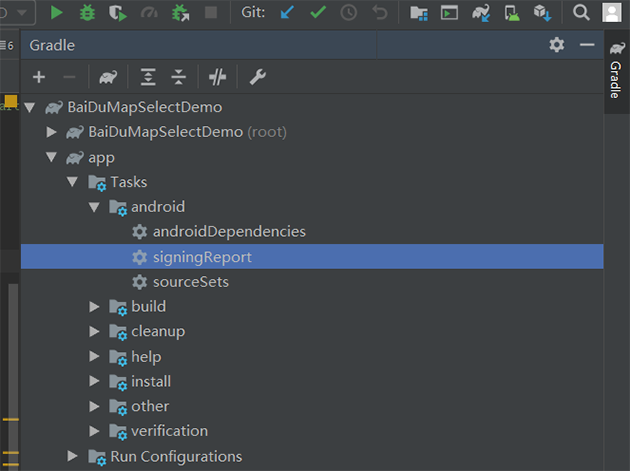Update project via Git blue arrow

coord(288,13)
